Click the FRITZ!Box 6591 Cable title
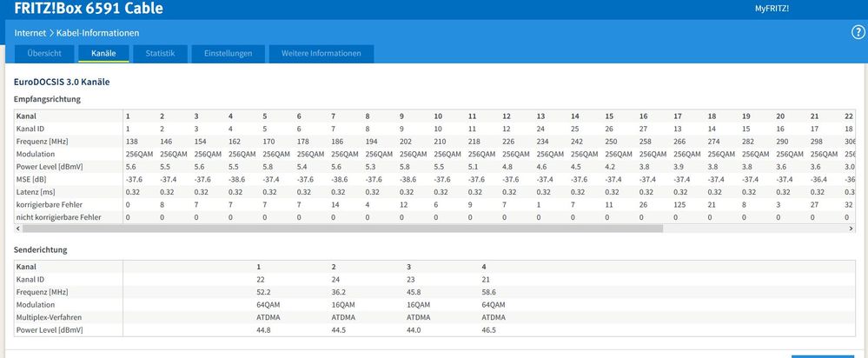Viewport: 868px width, 358px height. tap(89, 9)
